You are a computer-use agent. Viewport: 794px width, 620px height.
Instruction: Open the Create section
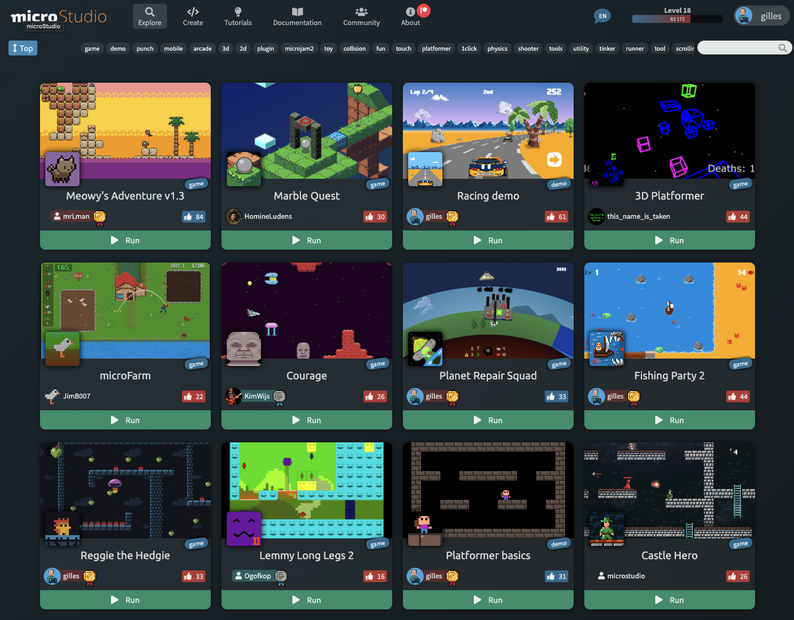coord(193,16)
